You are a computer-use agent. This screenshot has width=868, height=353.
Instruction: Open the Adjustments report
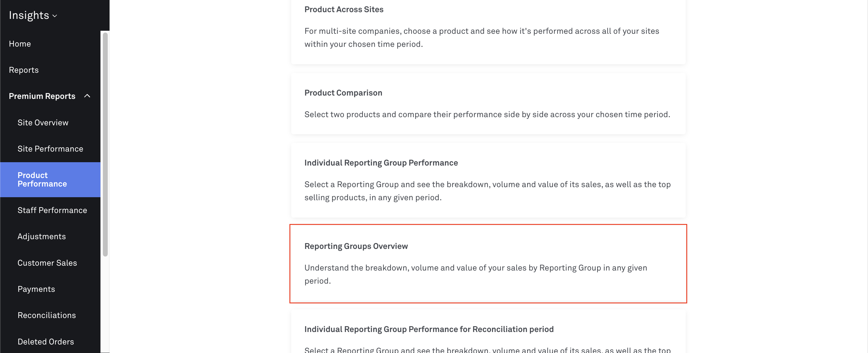[x=42, y=236]
